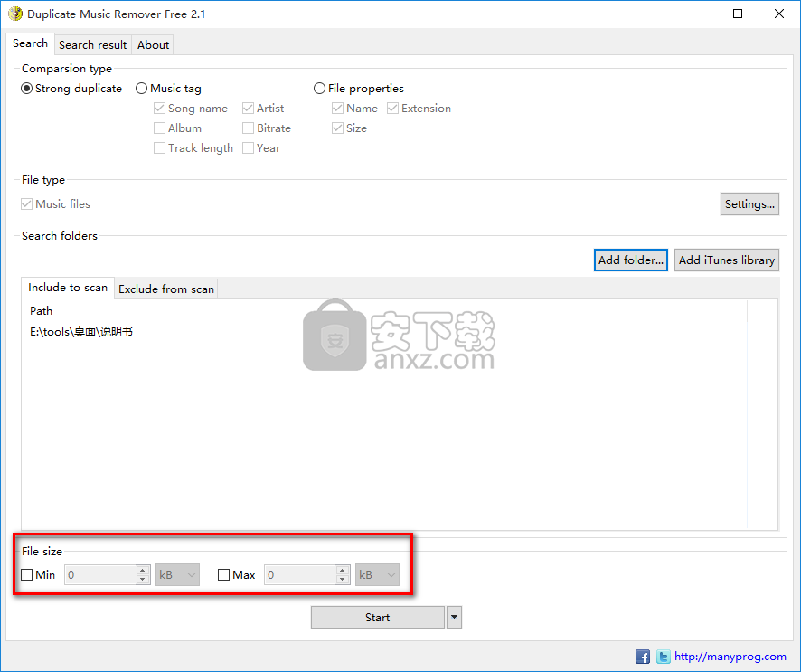The width and height of the screenshot is (801, 672).
Task: Select the E:\tools\桌面\说明书 path row
Action: pos(81,332)
